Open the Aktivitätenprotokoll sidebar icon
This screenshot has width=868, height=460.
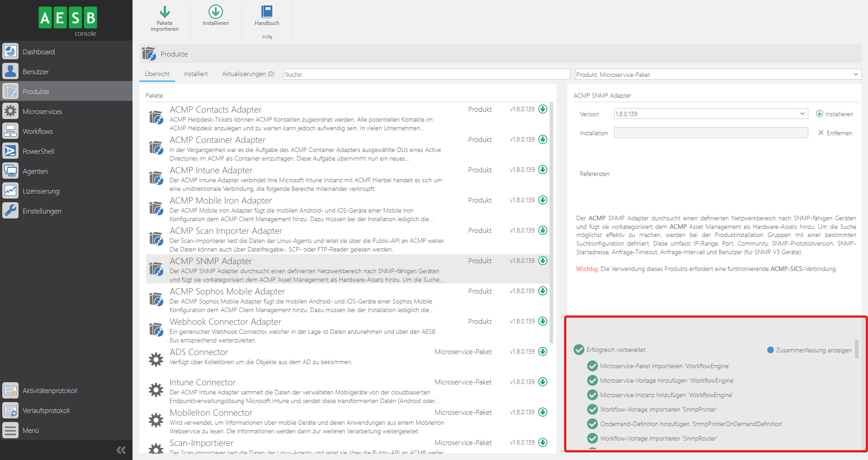coord(10,390)
